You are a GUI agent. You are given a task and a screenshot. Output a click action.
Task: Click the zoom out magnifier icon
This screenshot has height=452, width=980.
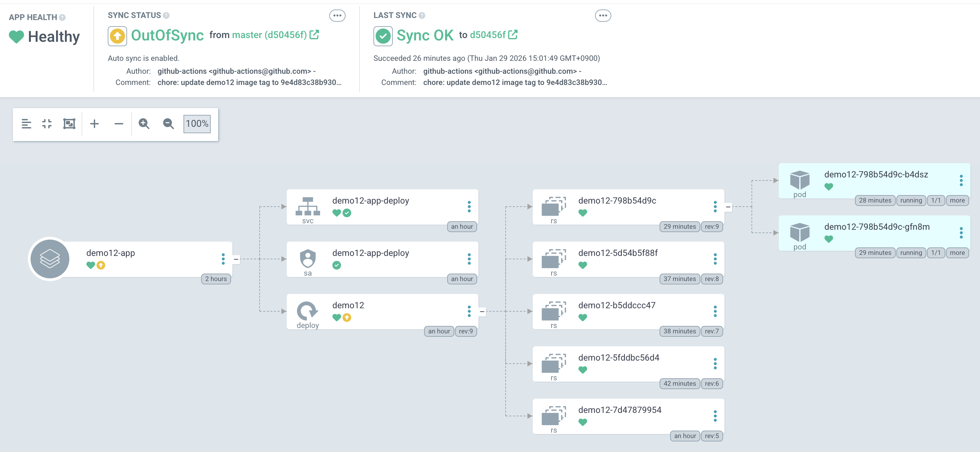point(168,124)
